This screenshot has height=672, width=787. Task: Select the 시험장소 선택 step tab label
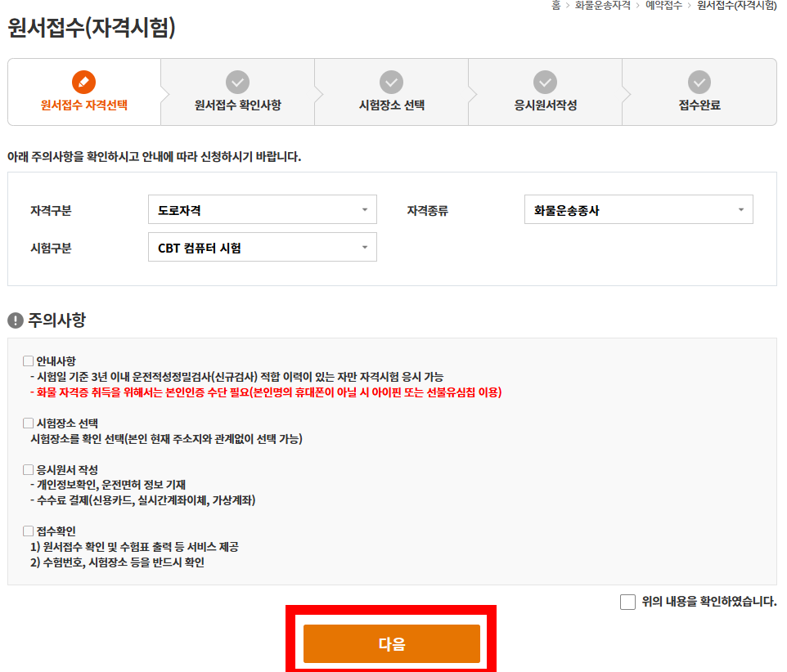392,105
